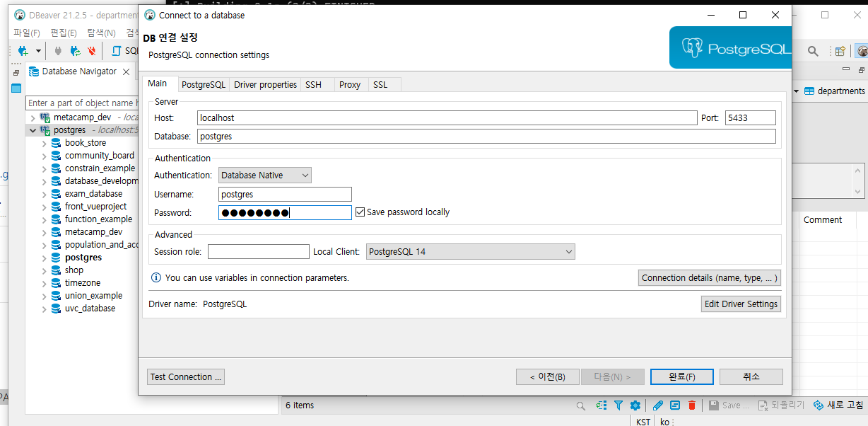Switch to the PostgreSQL tab
Image resolution: width=868 pixels, height=426 pixels.
click(204, 84)
